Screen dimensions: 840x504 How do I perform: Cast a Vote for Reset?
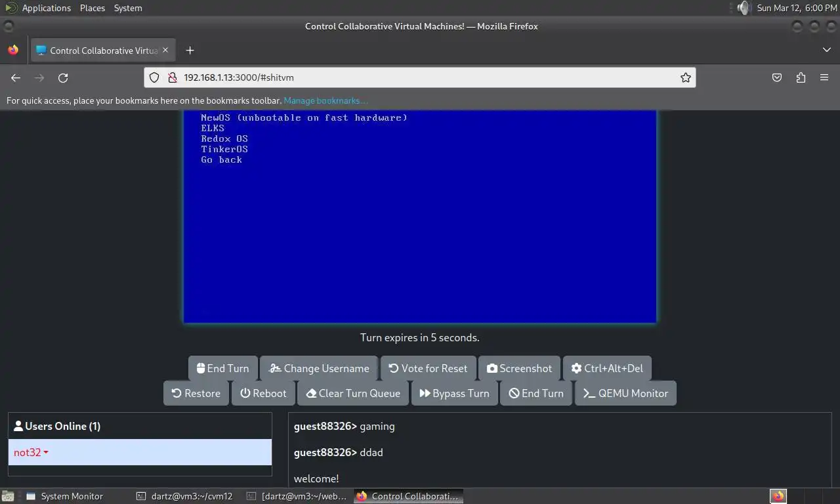pos(428,368)
